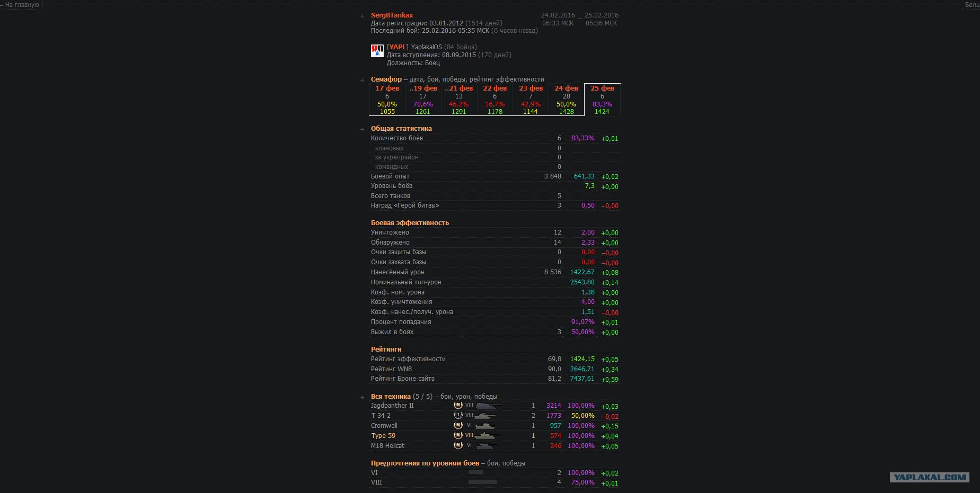
Task: Click the Рейтинг Броне-сайта label
Action: click(x=403, y=379)
